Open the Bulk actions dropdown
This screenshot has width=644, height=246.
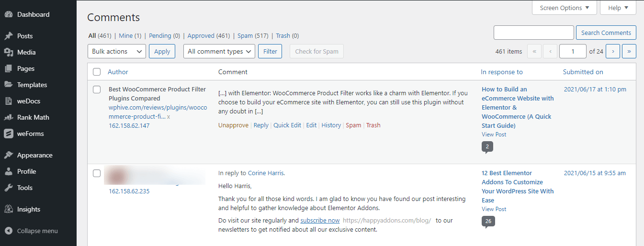tap(117, 51)
